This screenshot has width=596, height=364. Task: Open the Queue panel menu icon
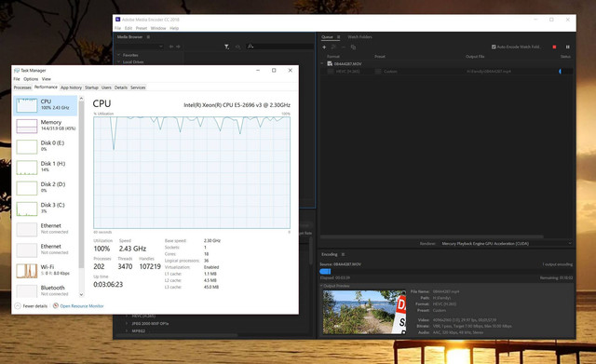tap(338, 37)
